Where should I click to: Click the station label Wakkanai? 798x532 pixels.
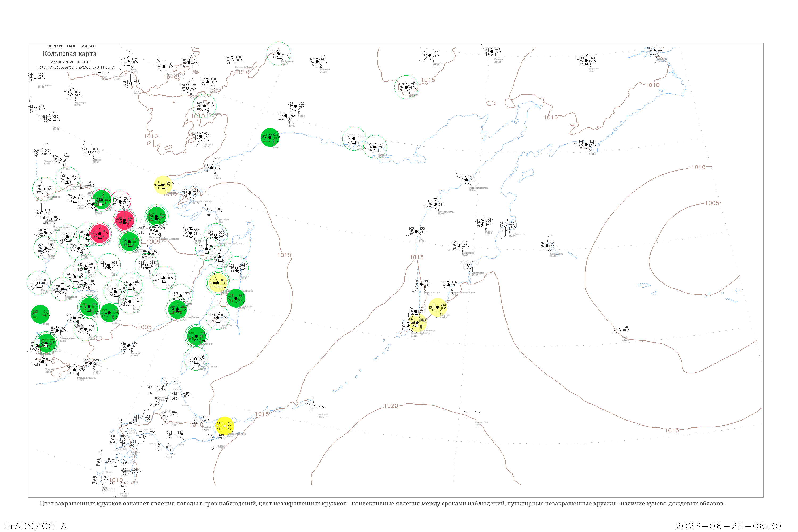click(x=177, y=390)
